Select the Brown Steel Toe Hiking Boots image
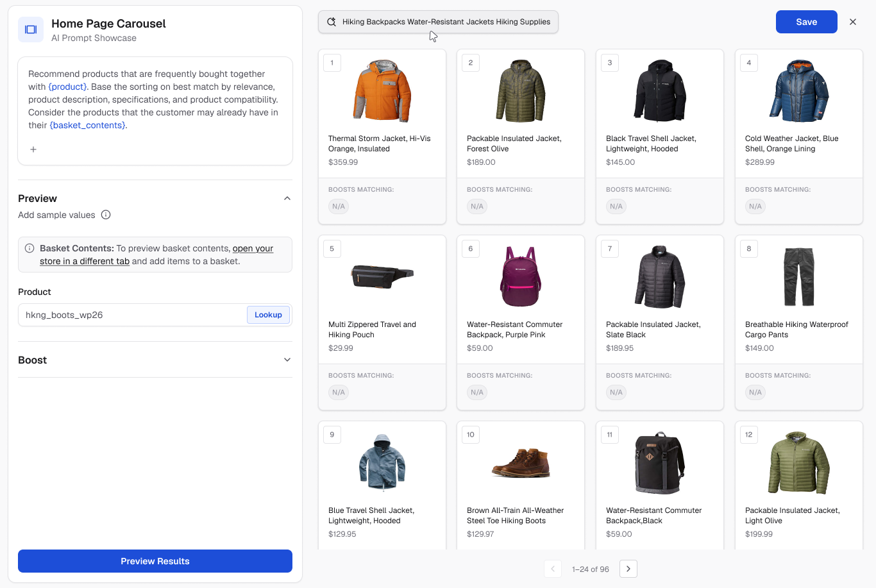 point(521,463)
